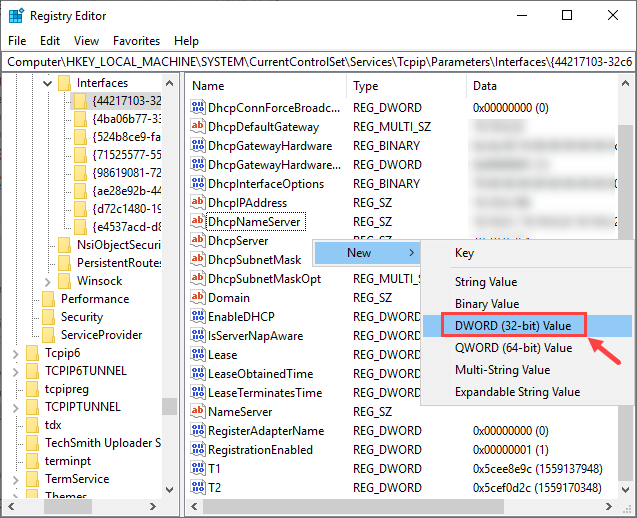The image size is (637, 518).
Task: Open the Edit menu
Action: [50, 41]
